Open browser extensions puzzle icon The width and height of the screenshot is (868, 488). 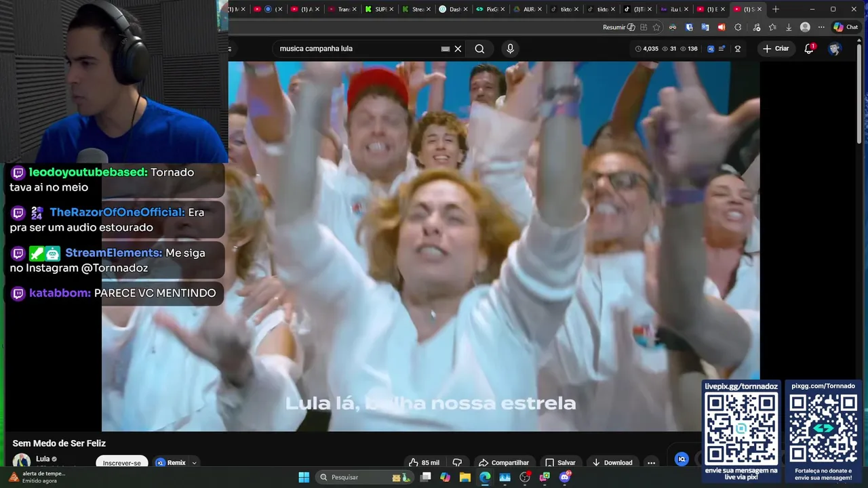click(738, 27)
